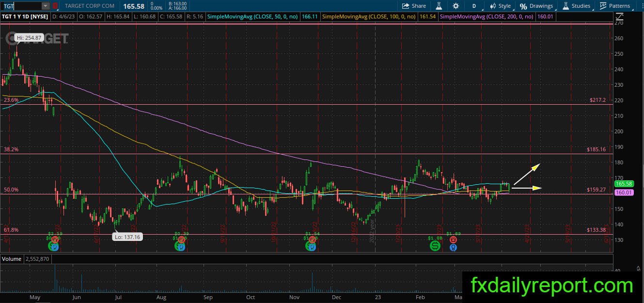Open the Style menu

501,6
